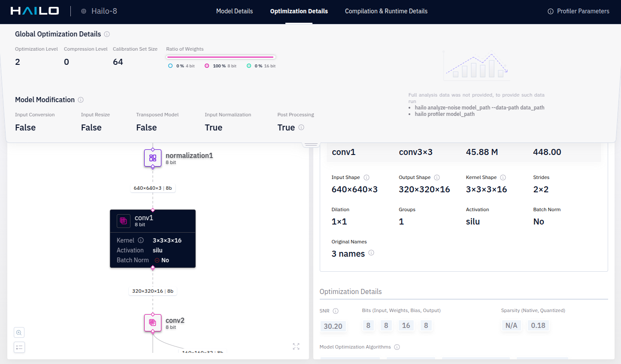Select the conv1 node card
The width and height of the screenshot is (621, 364).
pyautogui.click(x=153, y=238)
